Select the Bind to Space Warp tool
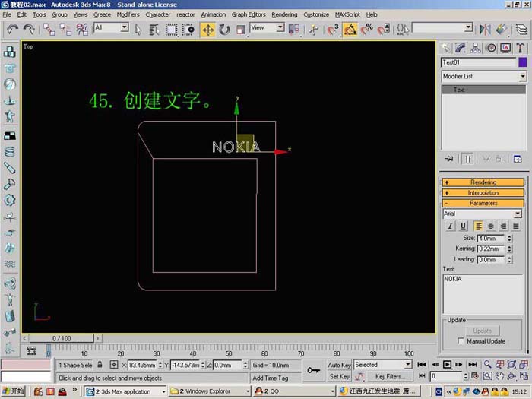The height and width of the screenshot is (399, 532). (x=82, y=30)
